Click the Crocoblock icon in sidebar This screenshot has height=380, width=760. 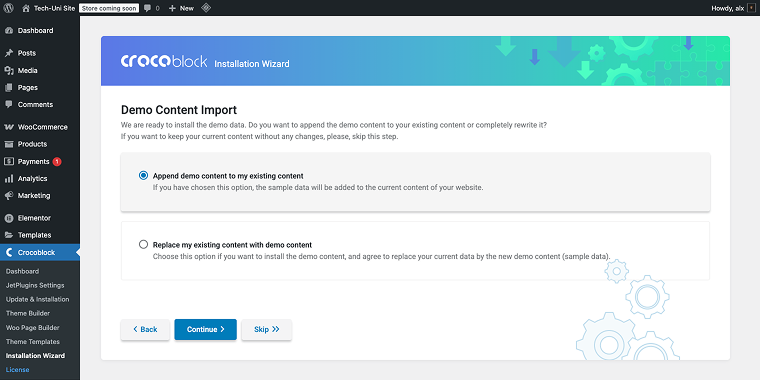[x=9, y=253]
